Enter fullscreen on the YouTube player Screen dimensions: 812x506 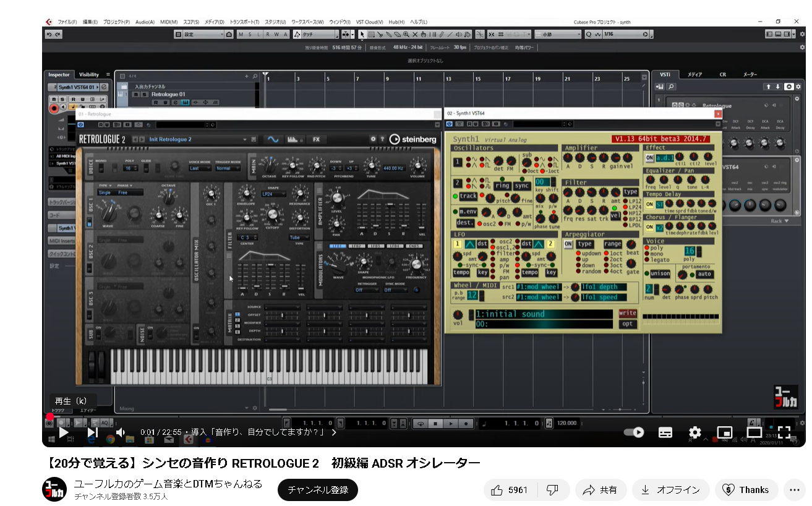click(x=784, y=432)
